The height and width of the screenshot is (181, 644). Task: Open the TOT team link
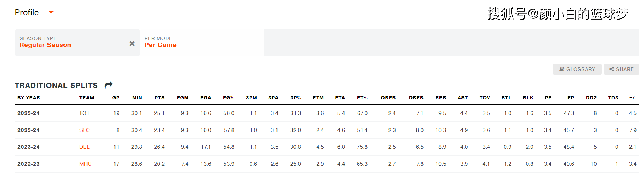[x=84, y=113]
